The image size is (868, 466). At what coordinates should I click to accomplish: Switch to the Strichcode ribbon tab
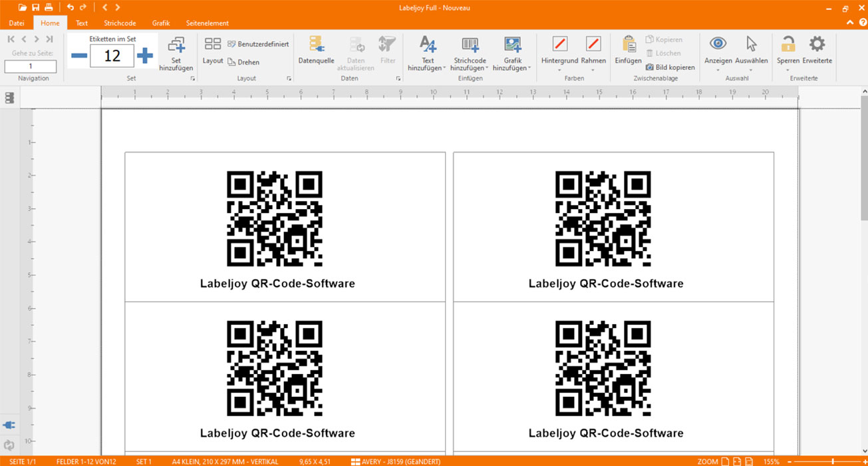[x=120, y=23]
